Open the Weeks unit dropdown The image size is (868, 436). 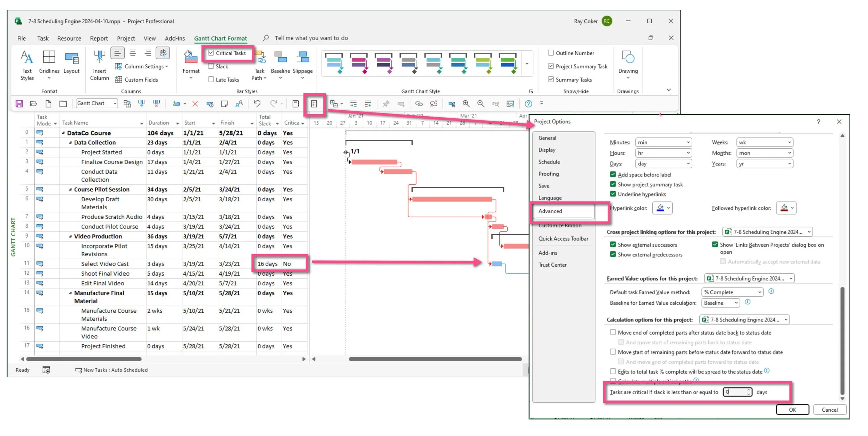tap(765, 142)
